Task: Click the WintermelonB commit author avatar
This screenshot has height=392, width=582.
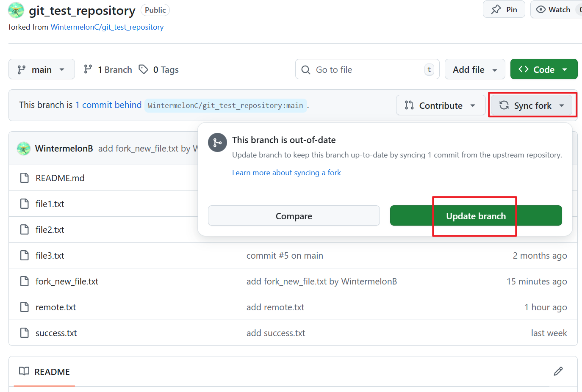Action: [24, 149]
